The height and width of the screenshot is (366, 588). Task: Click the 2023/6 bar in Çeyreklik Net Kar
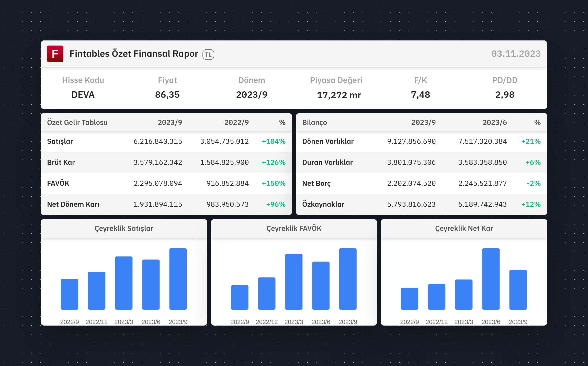point(491,279)
